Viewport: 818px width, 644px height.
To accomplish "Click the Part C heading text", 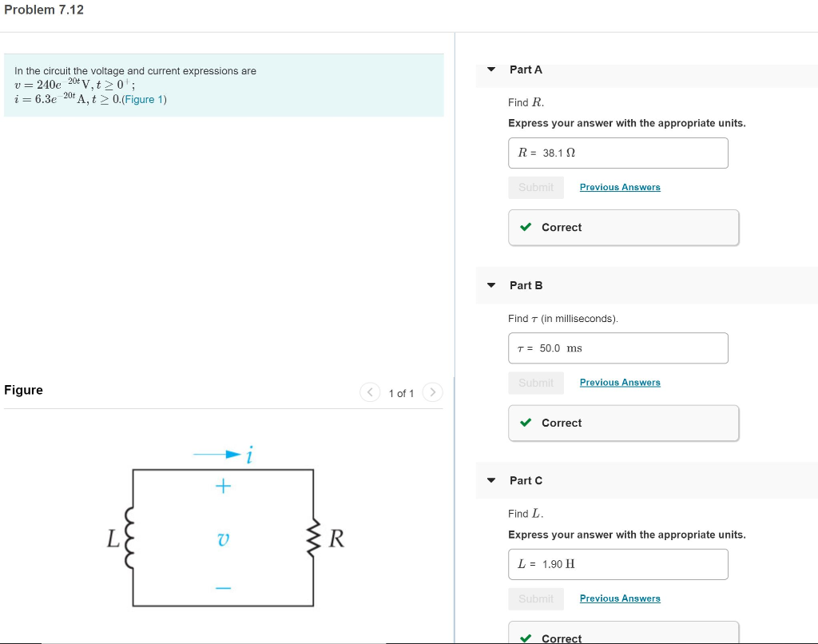I will (526, 481).
